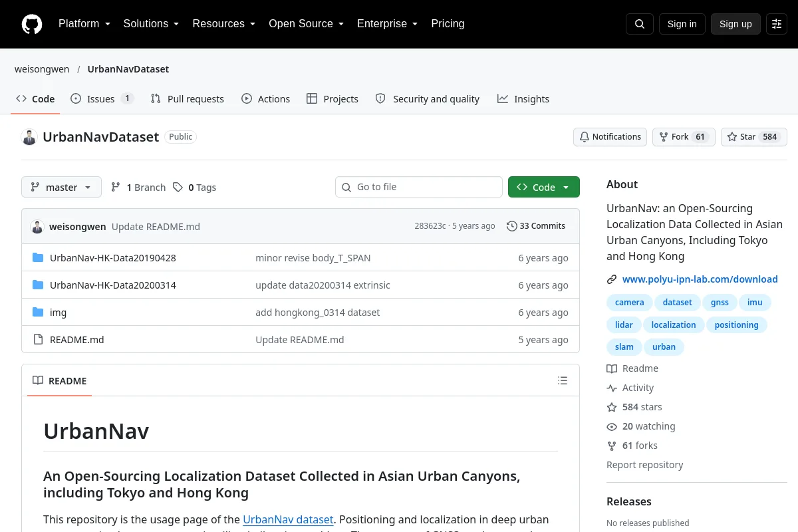798x532 pixels.
Task: Open Enterprise dropdown
Action: pos(387,24)
